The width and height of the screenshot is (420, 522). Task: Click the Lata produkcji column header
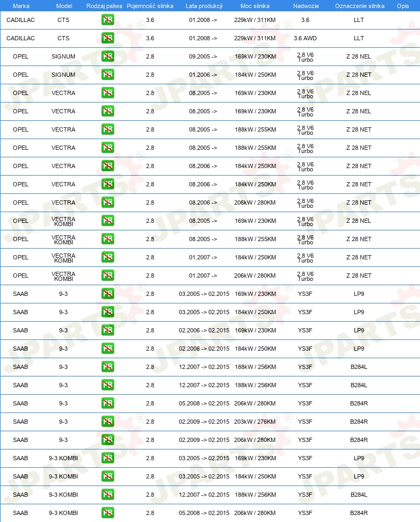click(x=204, y=6)
